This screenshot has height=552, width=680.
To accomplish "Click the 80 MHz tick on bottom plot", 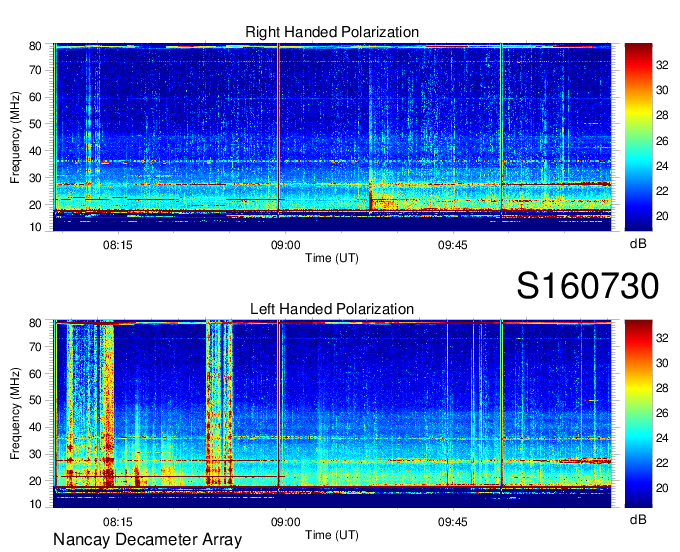I will [x=35, y=323].
